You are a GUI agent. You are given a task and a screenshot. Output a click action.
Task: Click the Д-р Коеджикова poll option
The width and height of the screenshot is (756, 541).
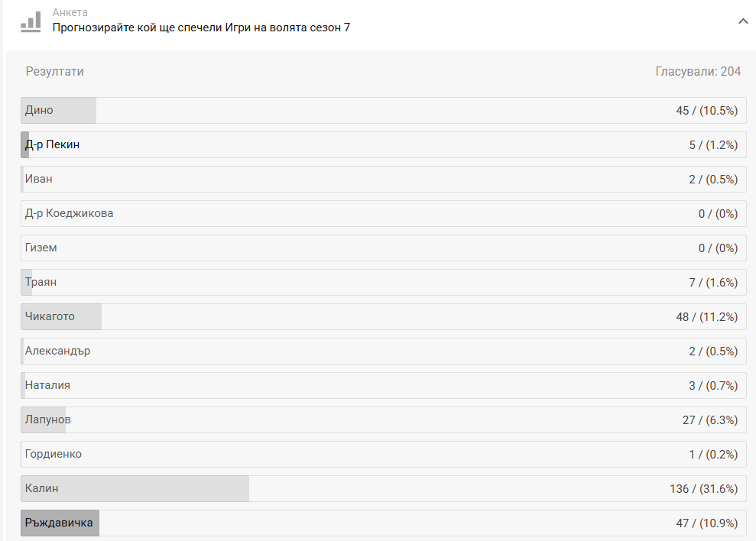(x=383, y=213)
